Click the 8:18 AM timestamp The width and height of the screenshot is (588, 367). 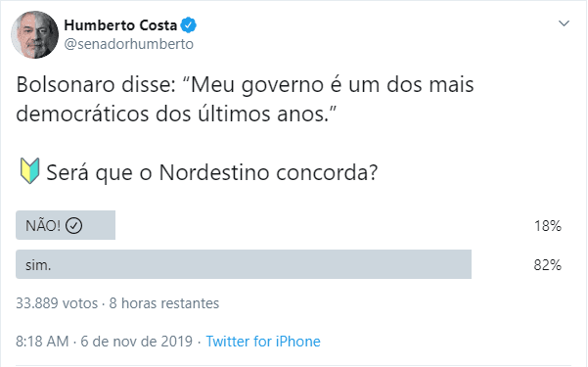pyautogui.click(x=42, y=342)
